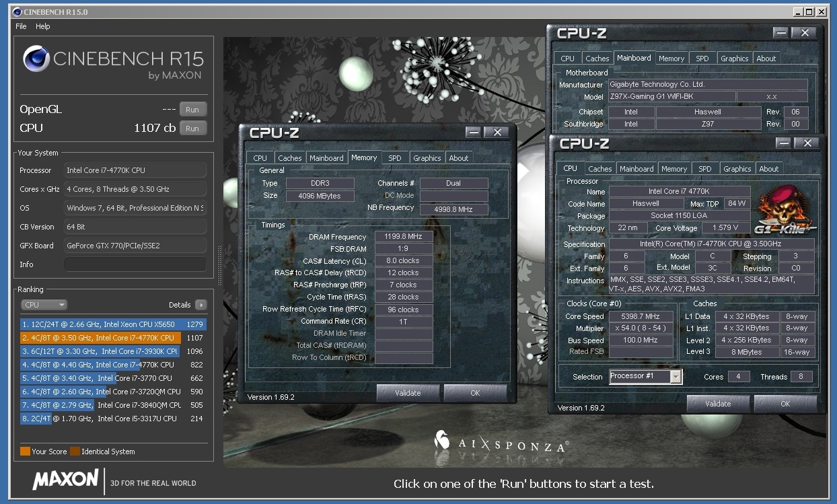
Task: Minimize the Mainboard CPU-Z window
Action: coord(780,32)
